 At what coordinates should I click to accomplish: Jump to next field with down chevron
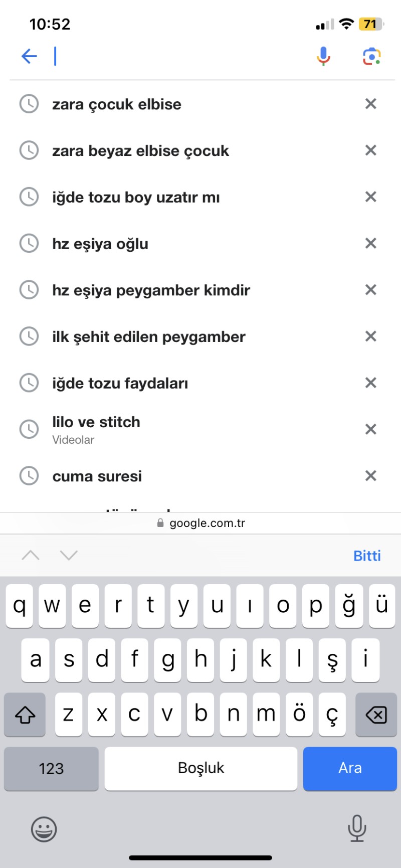69,555
